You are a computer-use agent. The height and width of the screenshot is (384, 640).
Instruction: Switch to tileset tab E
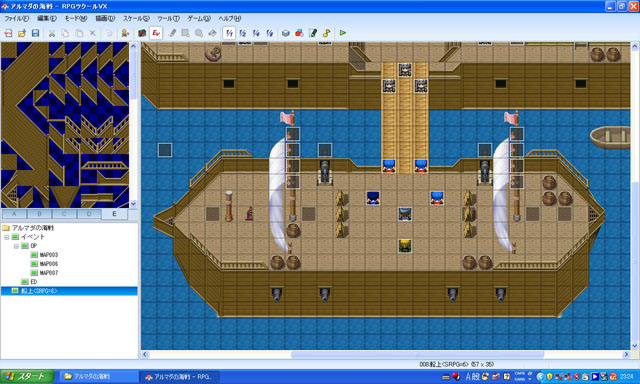pos(114,214)
